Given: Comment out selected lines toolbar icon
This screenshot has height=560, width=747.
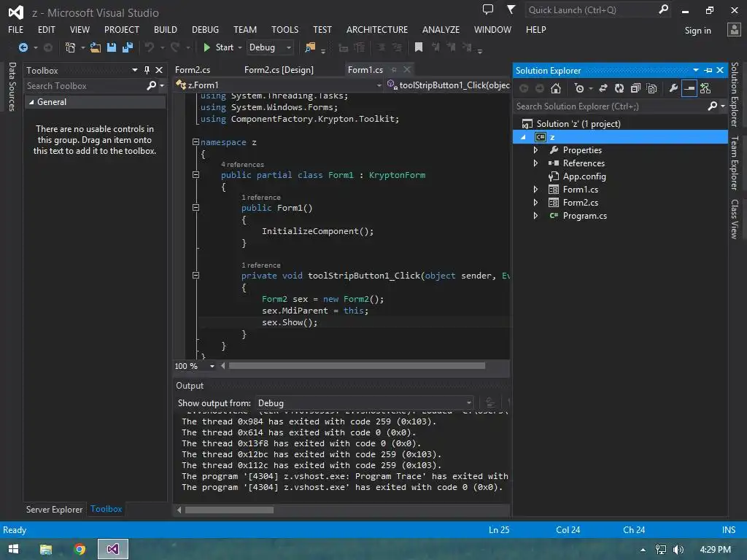Looking at the screenshot, I should coord(382,47).
